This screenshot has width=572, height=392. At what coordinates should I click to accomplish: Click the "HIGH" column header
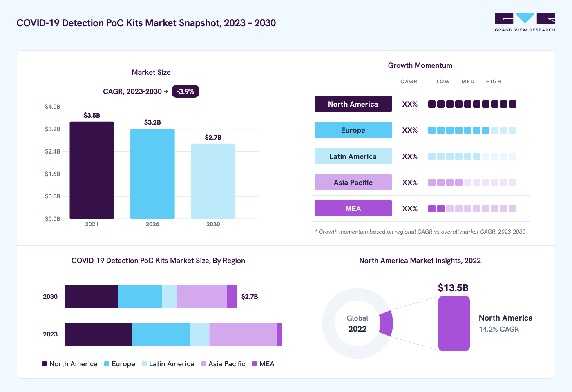tap(494, 82)
